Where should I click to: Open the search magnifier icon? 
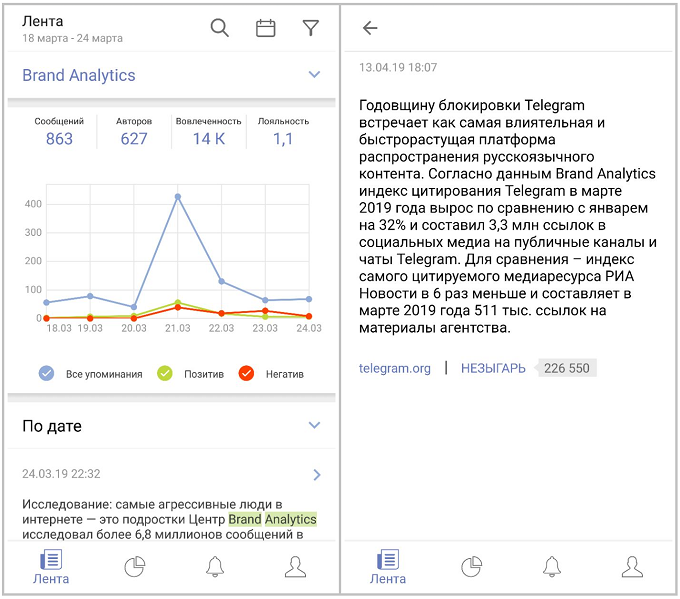[x=219, y=28]
